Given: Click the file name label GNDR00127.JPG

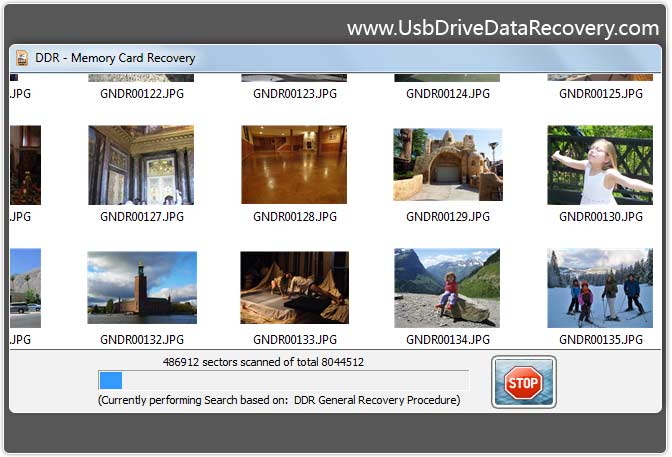Looking at the screenshot, I should (x=142, y=216).
